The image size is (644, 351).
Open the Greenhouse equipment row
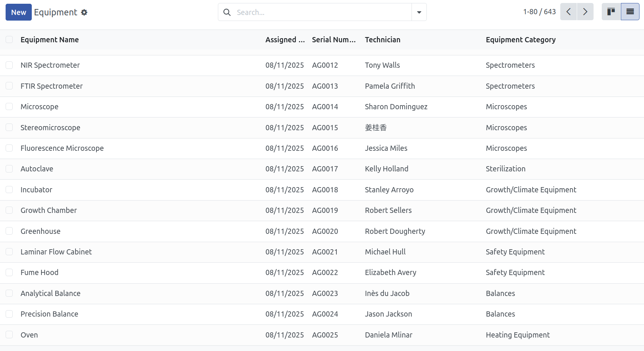click(322, 231)
